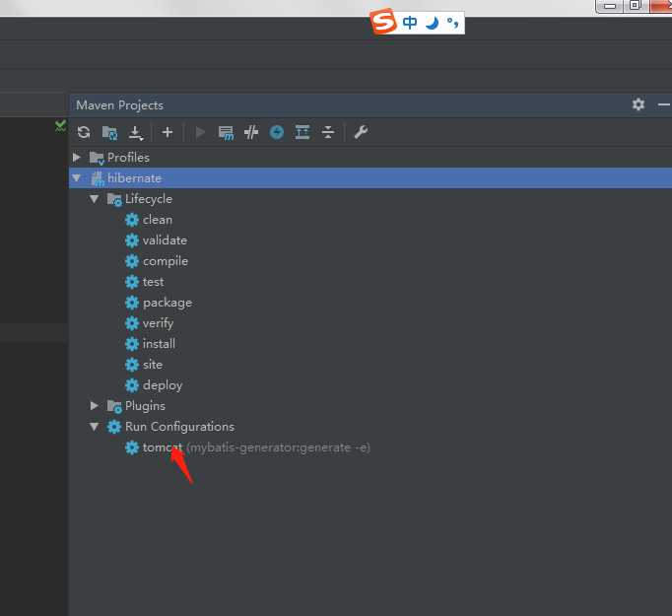Click Add Maven Projects plus icon
Image resolution: width=672 pixels, height=616 pixels.
(x=168, y=132)
